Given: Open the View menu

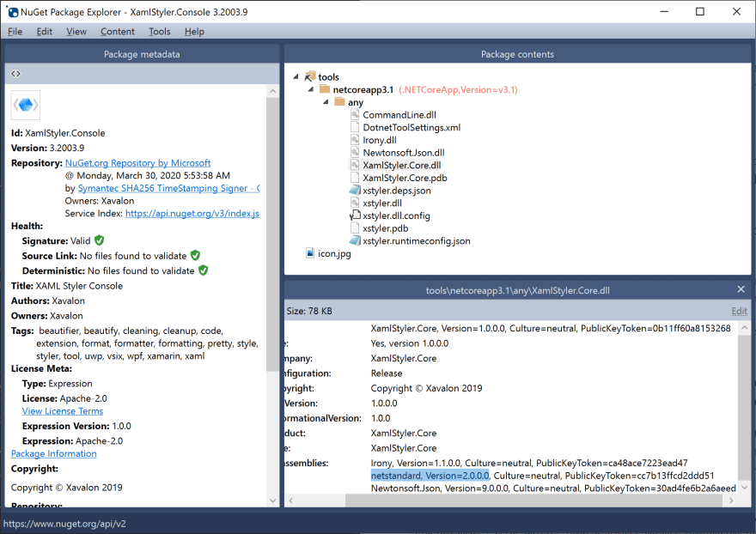Looking at the screenshot, I should tap(76, 31).
